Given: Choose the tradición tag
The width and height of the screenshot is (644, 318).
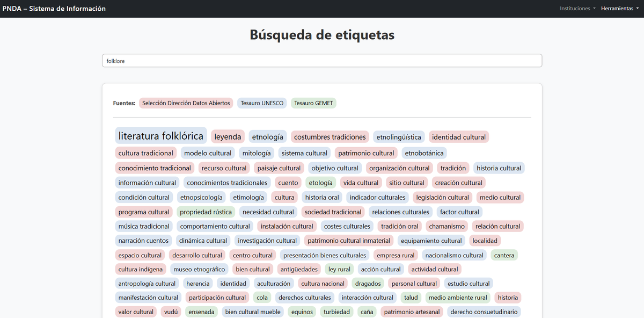Looking at the screenshot, I should point(453,168).
